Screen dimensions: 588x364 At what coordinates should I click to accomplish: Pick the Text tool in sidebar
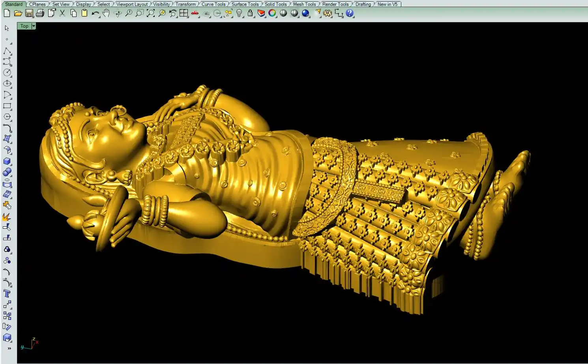tap(7, 293)
